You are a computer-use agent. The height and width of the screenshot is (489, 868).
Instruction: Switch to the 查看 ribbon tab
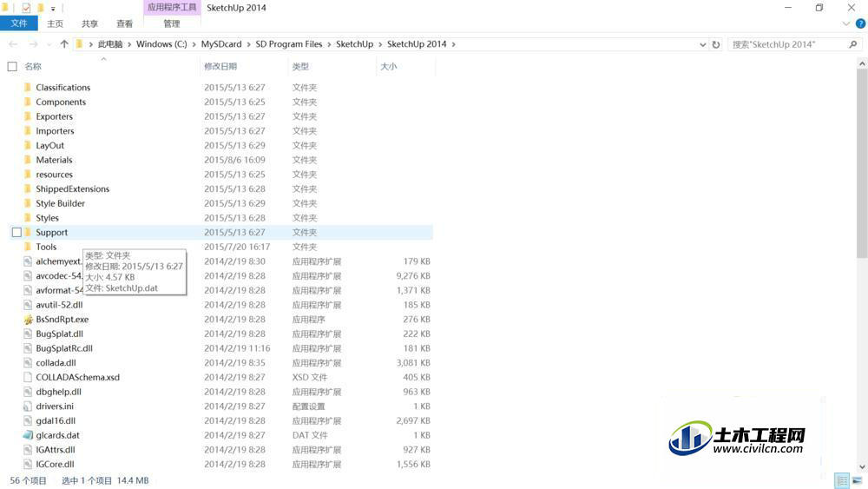(x=124, y=23)
